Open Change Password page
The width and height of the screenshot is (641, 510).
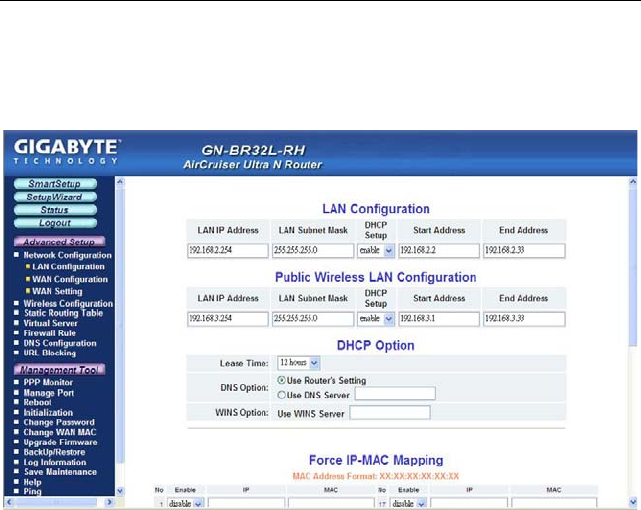coord(59,422)
